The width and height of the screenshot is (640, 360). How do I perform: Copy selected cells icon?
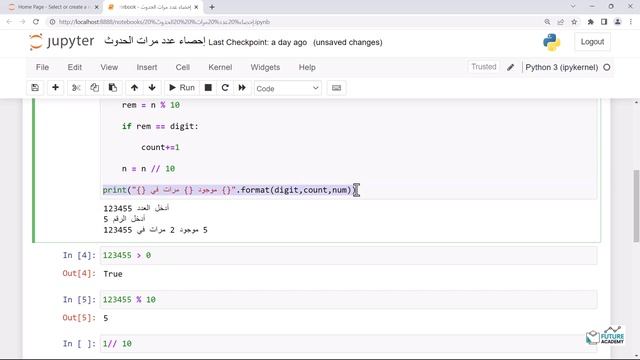94,88
